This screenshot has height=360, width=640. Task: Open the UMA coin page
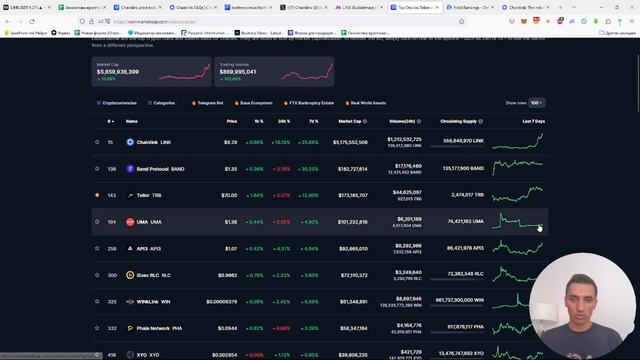[149, 222]
